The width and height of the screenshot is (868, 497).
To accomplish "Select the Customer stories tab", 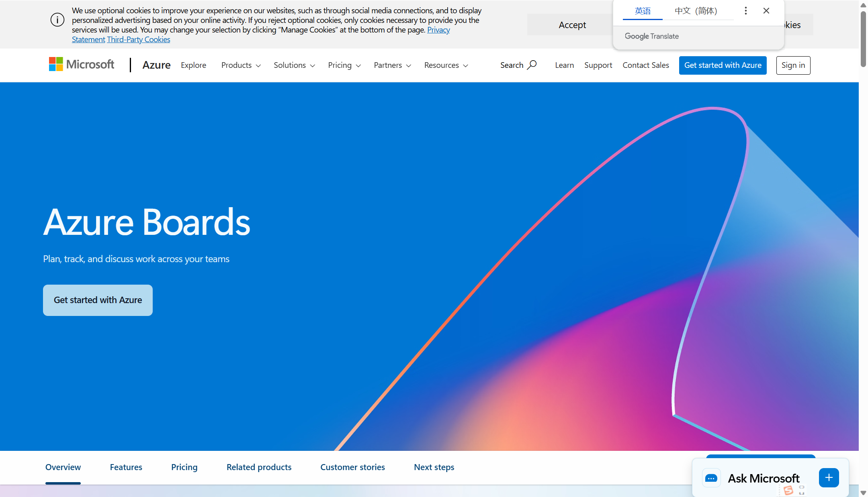I will (x=352, y=467).
